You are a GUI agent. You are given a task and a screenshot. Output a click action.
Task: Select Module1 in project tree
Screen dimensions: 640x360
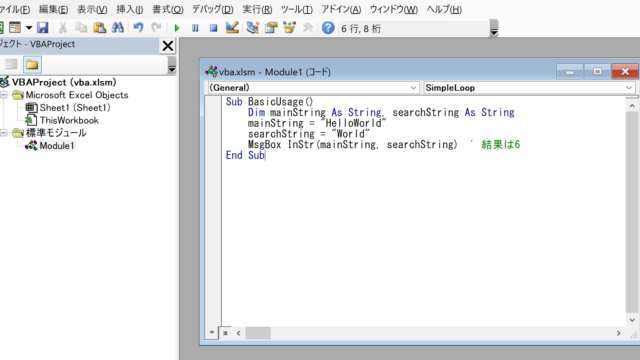(x=57, y=146)
